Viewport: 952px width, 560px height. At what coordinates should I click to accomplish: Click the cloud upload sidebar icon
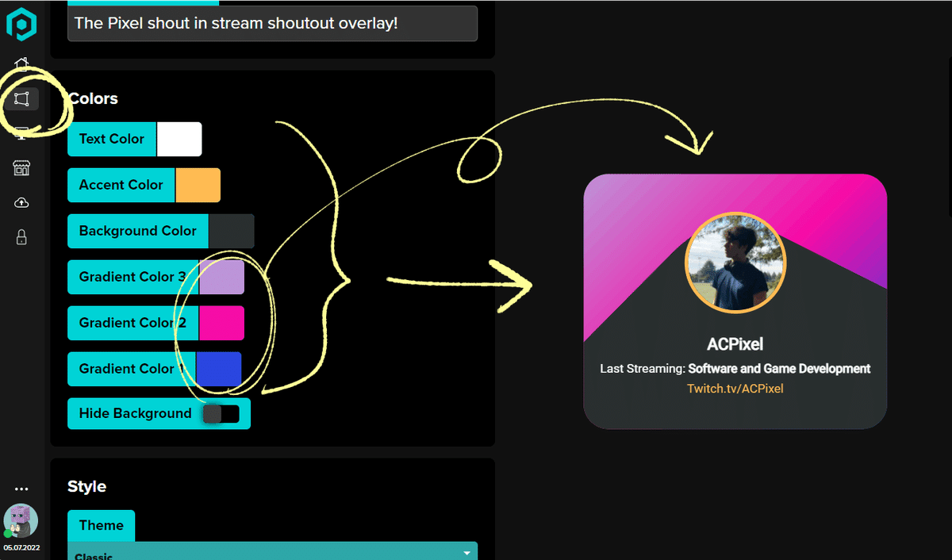pos(21,203)
